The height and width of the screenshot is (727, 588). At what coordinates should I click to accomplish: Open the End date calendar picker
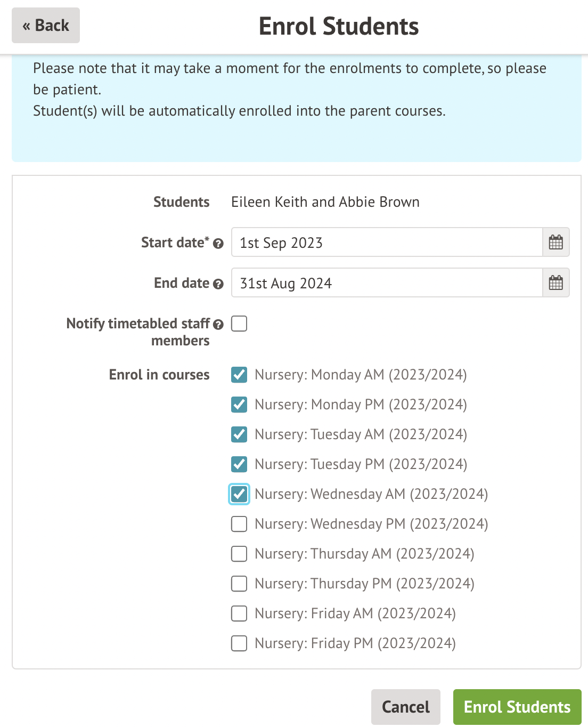click(556, 282)
